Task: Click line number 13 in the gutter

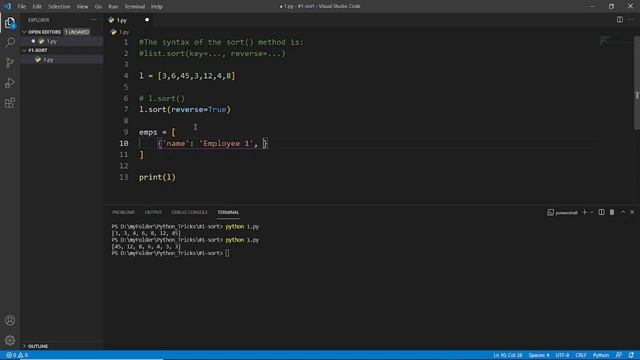Action: [124, 177]
